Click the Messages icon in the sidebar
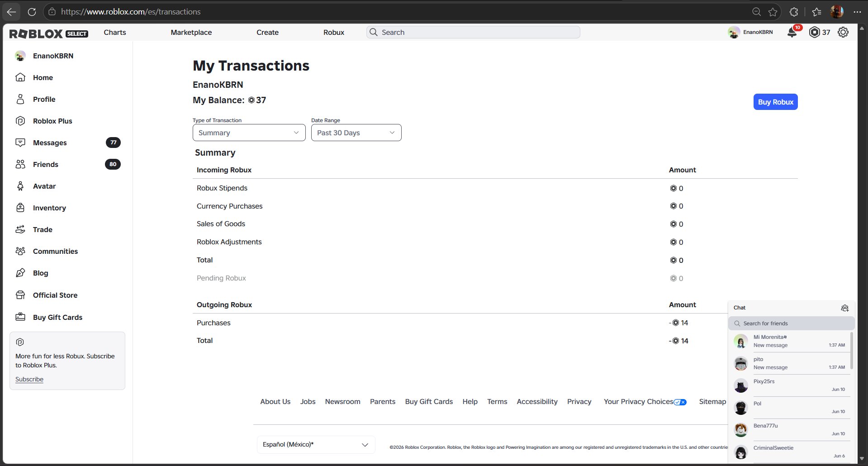 20,143
